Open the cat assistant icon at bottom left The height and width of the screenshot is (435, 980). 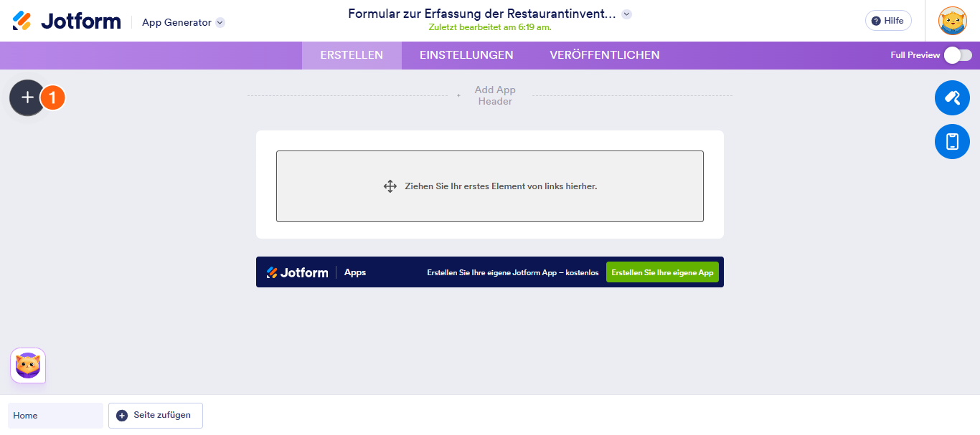point(28,365)
